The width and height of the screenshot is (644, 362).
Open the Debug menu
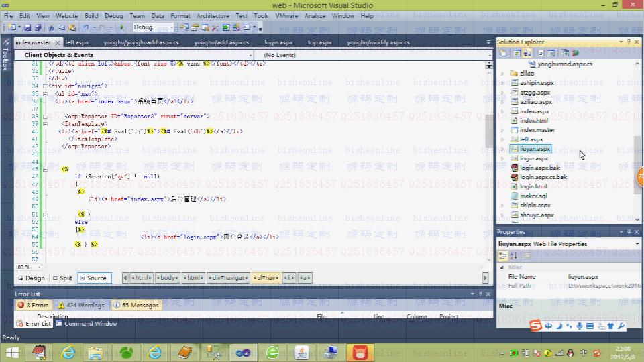click(x=114, y=15)
